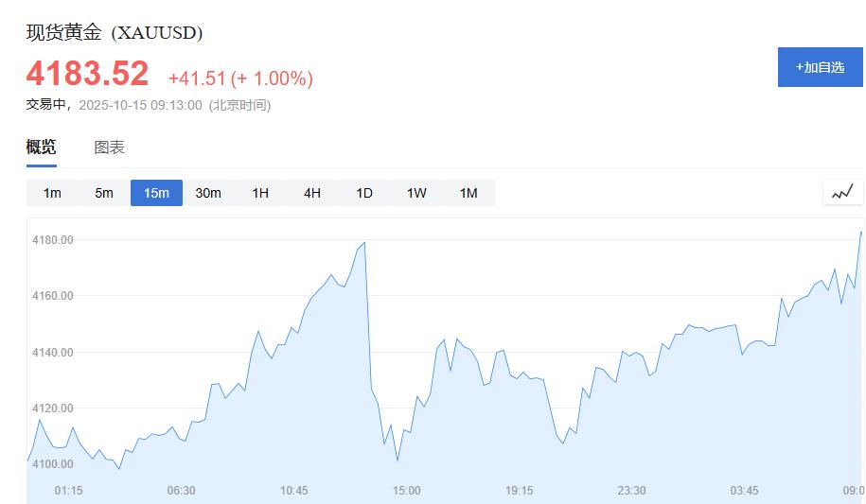Click the +41.51 (+1.00%) change text
866x504 pixels.
(x=240, y=78)
